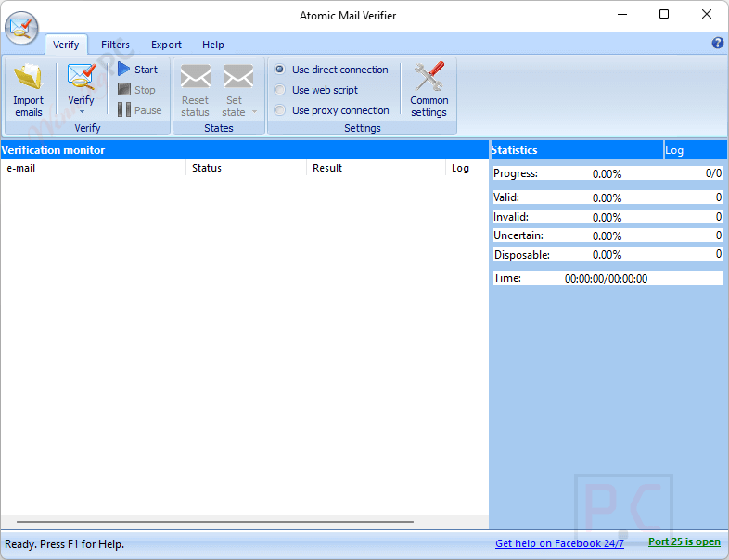Switch to the Log panel tab
729x560 pixels.
695,150
